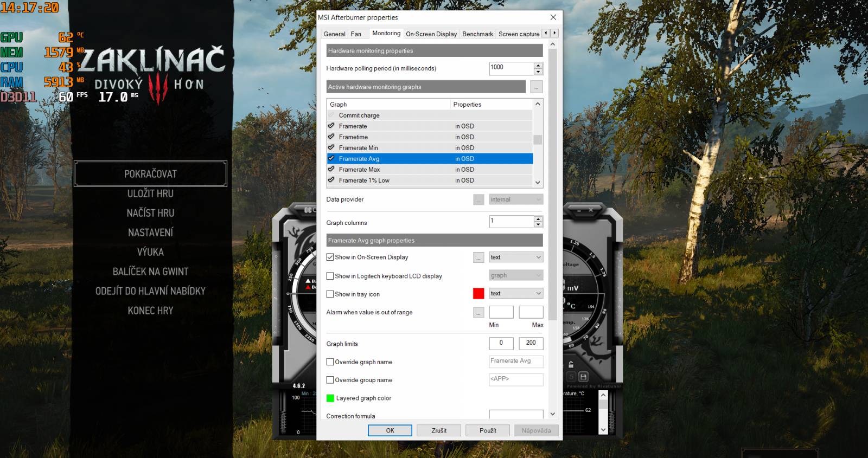Open the Data provider internal dropdown
Viewport: 868px width, 458px height.
point(516,199)
